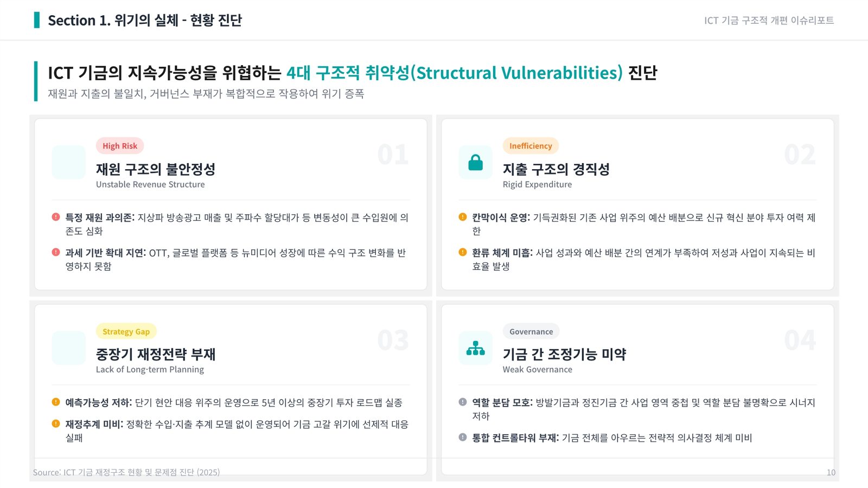Click the red alert icon before 과세 기반 확대 지연
Screen dimensions: 868x488
(56, 252)
